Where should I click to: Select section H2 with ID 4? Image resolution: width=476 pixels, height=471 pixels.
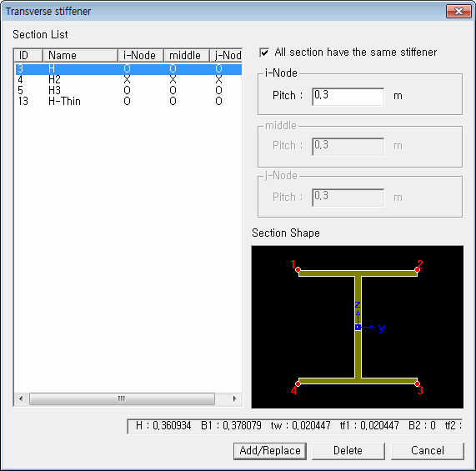click(x=128, y=80)
